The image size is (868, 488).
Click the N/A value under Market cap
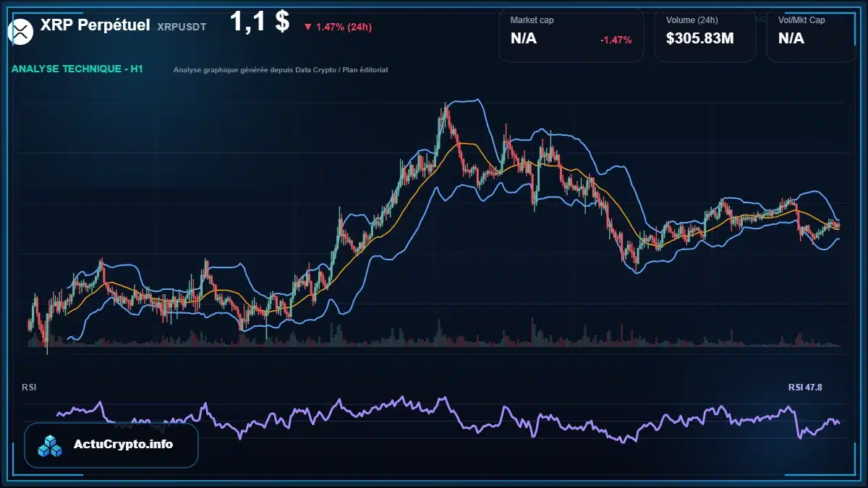[524, 39]
